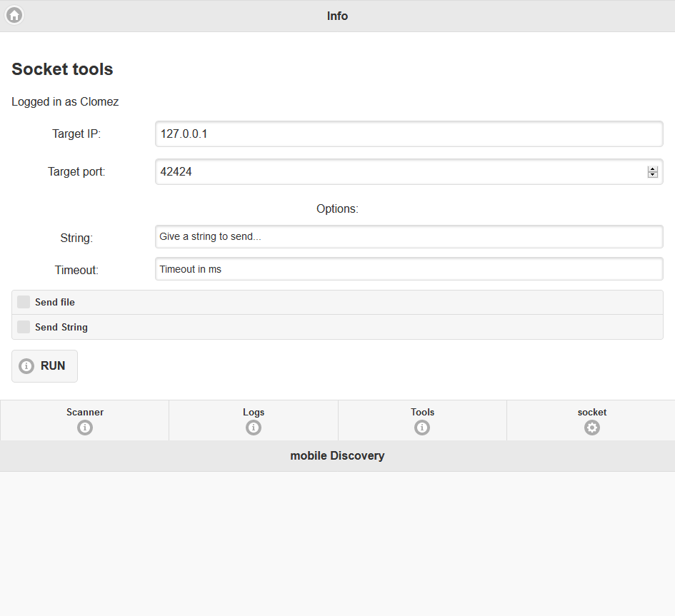The height and width of the screenshot is (616, 675).
Task: Run the socket tool
Action: 45,366
